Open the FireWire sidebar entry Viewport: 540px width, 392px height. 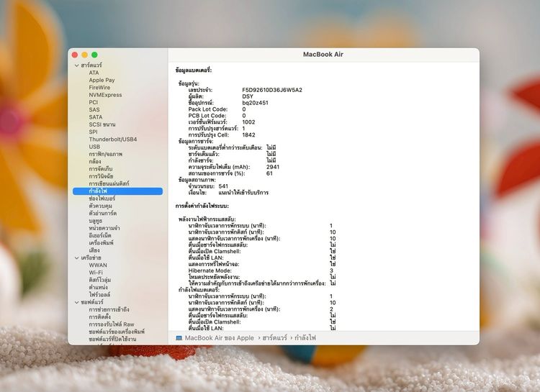pyautogui.click(x=99, y=88)
